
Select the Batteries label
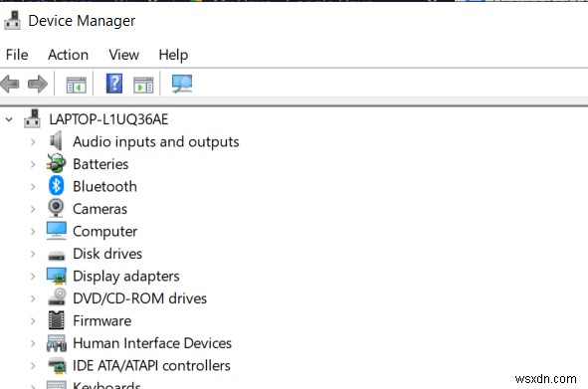(x=100, y=164)
